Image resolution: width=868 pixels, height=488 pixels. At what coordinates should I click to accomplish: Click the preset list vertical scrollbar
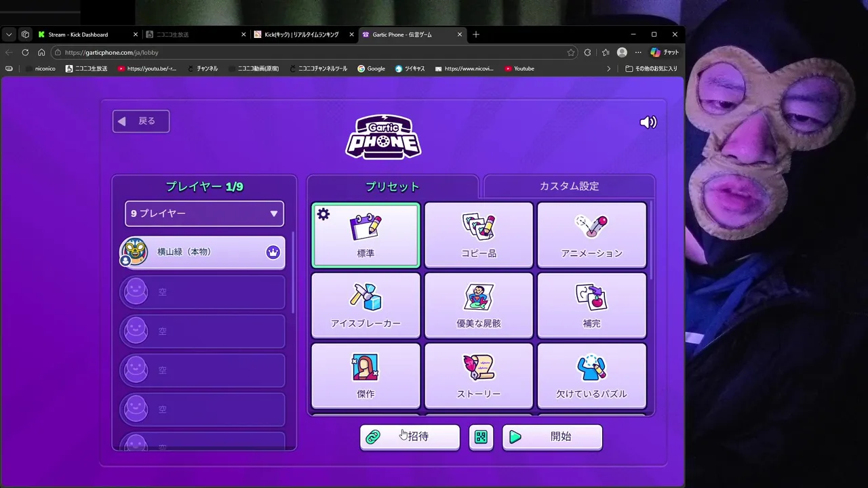coord(652,240)
